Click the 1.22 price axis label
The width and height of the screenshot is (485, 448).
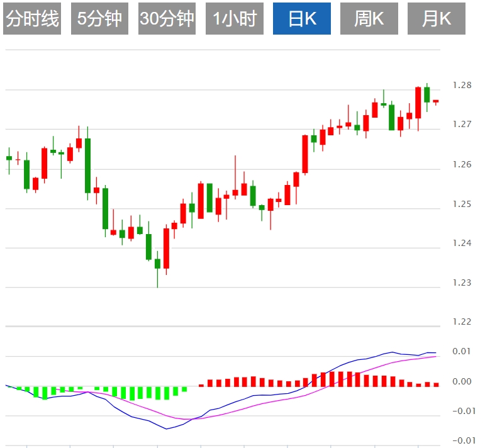pyautogui.click(x=462, y=322)
